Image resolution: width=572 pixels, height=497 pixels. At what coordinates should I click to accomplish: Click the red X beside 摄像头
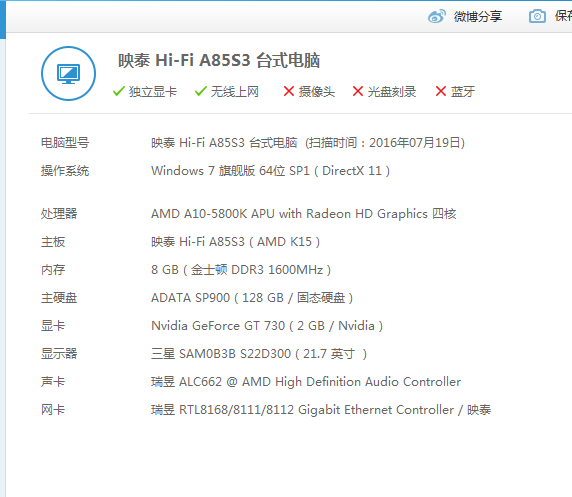click(289, 91)
